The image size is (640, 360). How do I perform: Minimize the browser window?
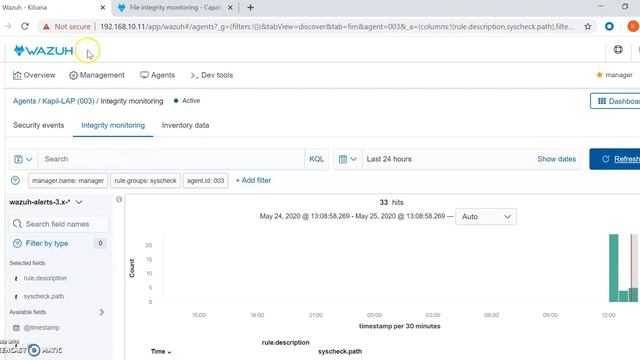601,7
